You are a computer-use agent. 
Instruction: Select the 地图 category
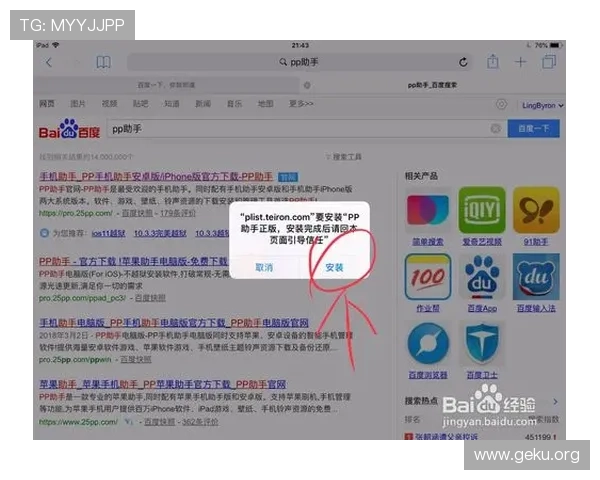[x=266, y=103]
